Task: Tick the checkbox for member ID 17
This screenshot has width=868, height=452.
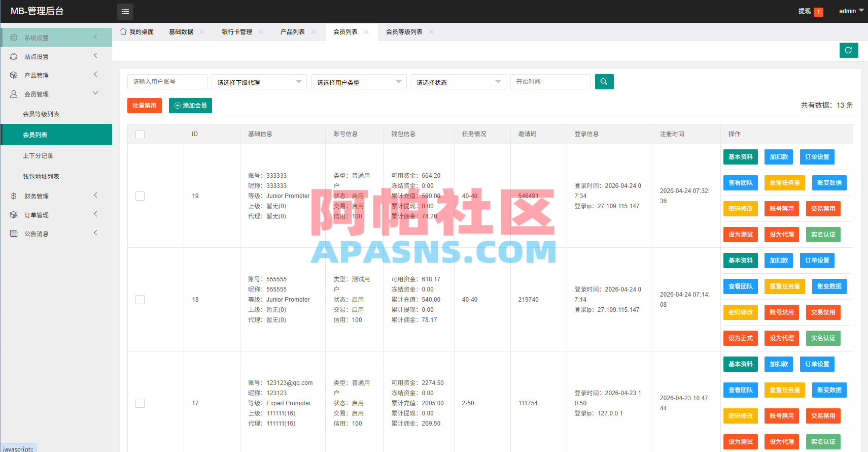Action: (x=140, y=403)
